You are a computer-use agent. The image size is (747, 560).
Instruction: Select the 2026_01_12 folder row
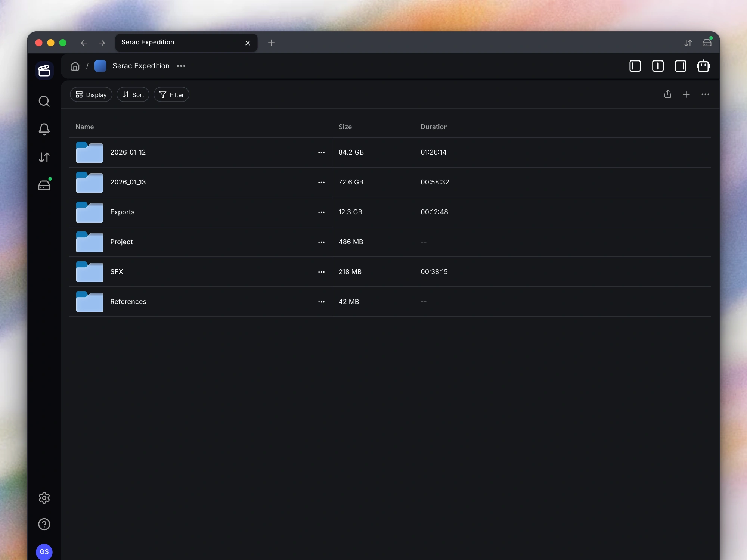(390, 152)
